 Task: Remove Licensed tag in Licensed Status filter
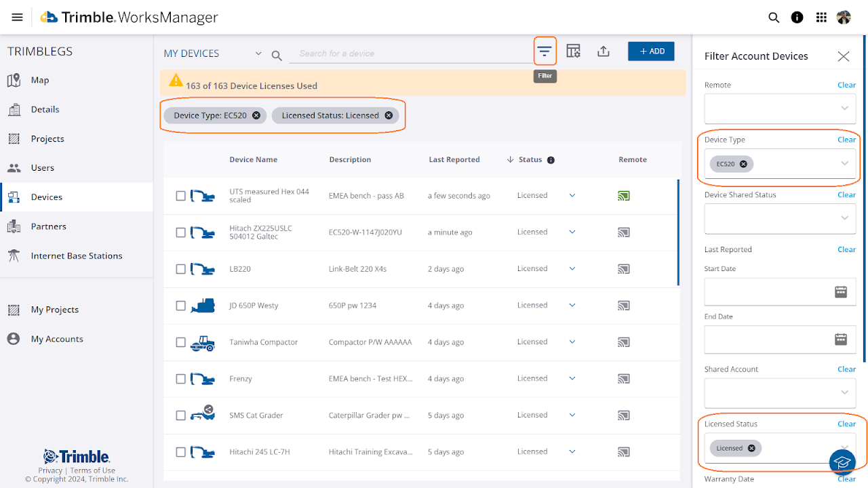tap(751, 448)
